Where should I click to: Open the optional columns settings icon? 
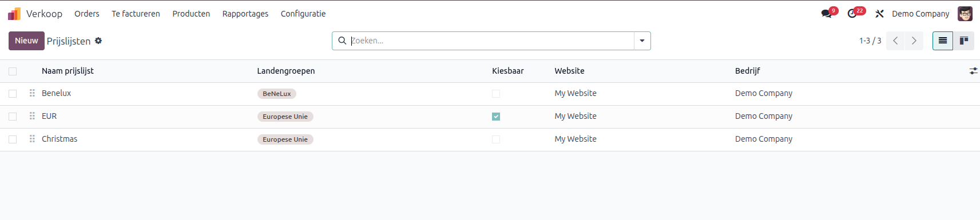(973, 71)
